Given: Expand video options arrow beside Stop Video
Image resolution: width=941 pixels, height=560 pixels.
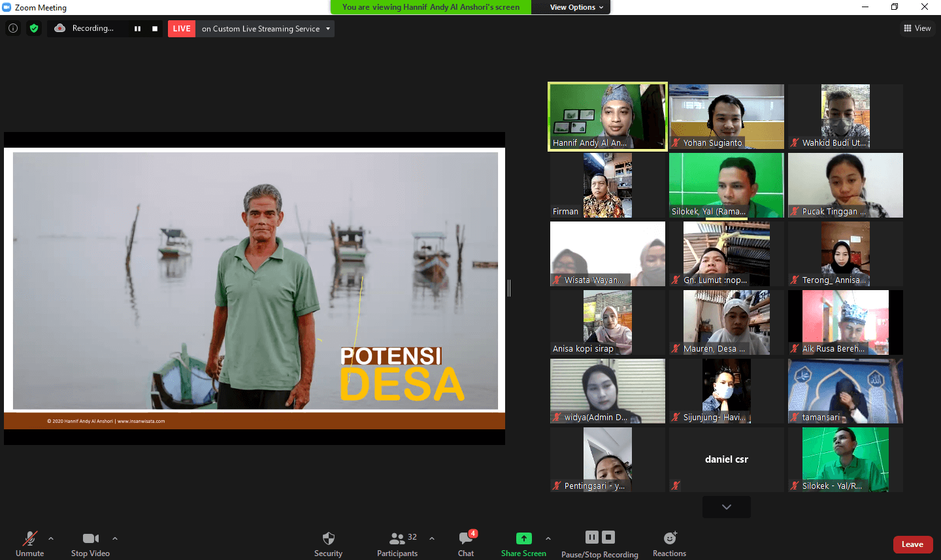Looking at the screenshot, I should [x=115, y=538].
